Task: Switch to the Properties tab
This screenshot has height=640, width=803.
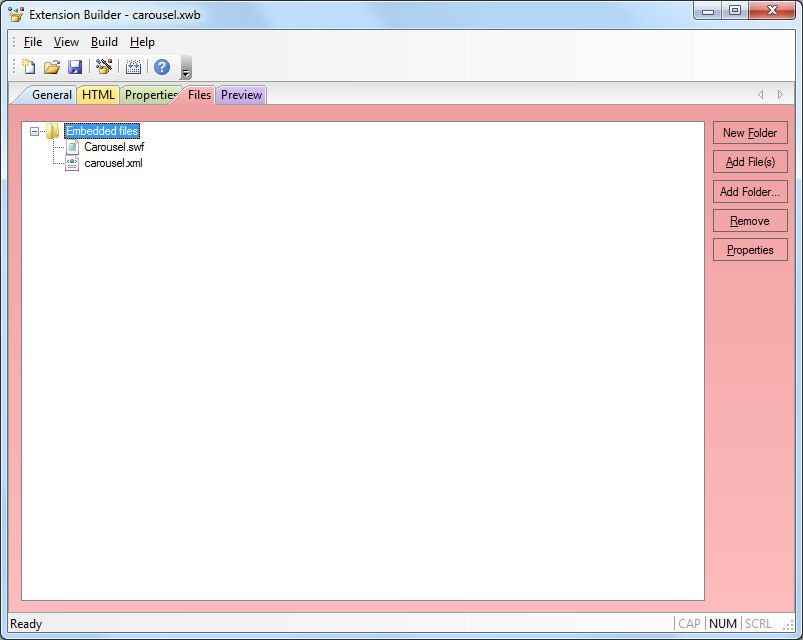Action: click(x=150, y=95)
